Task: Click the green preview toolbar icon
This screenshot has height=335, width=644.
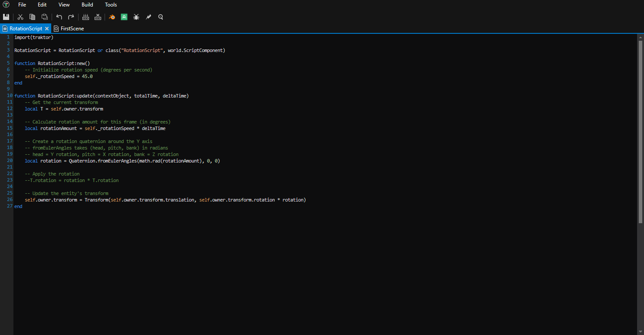Action: (124, 16)
